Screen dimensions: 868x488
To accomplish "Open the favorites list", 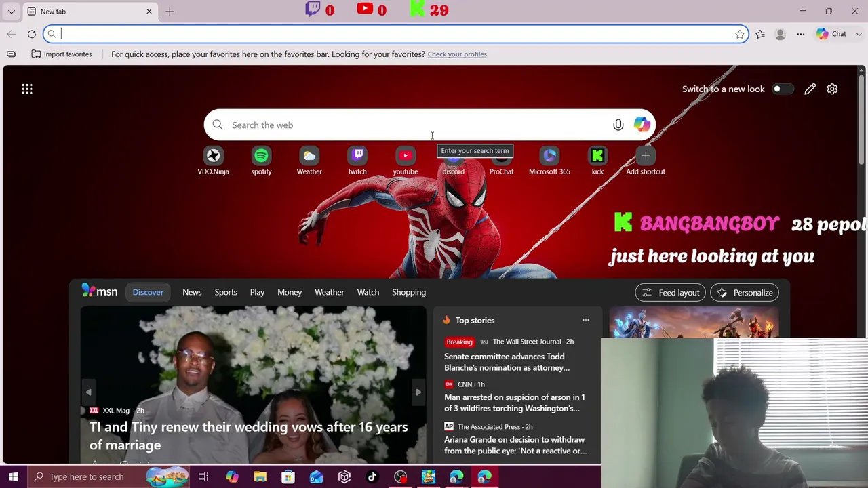I will pyautogui.click(x=760, y=34).
